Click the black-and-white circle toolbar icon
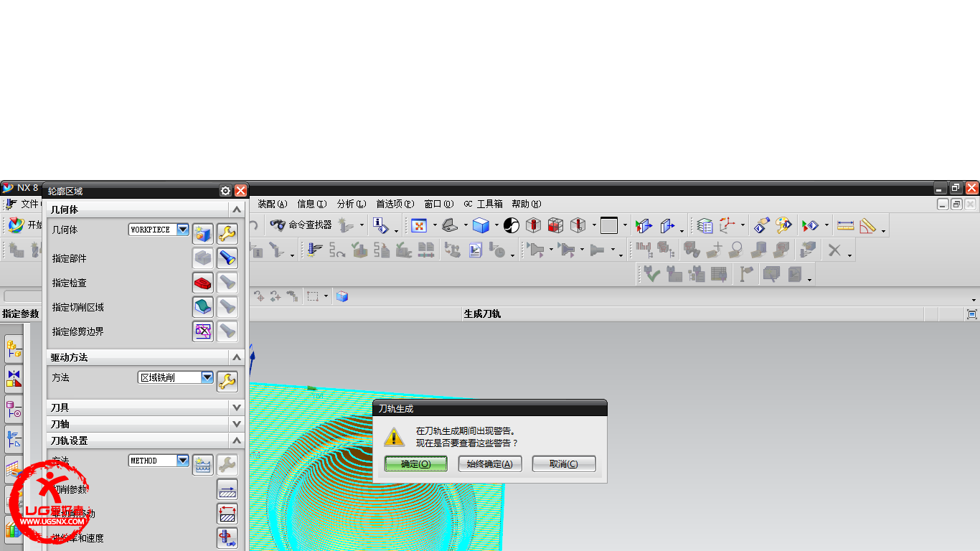 tap(512, 225)
